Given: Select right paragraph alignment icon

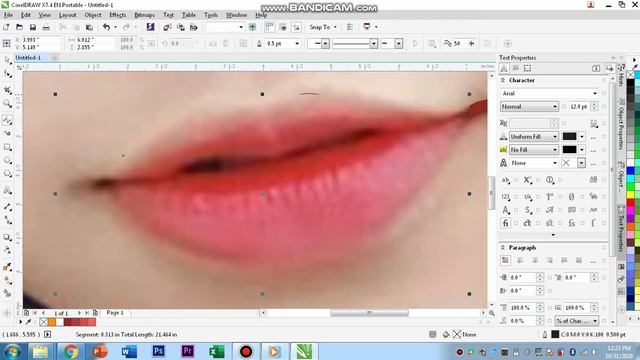Looking at the screenshot, I should (x=550, y=260).
